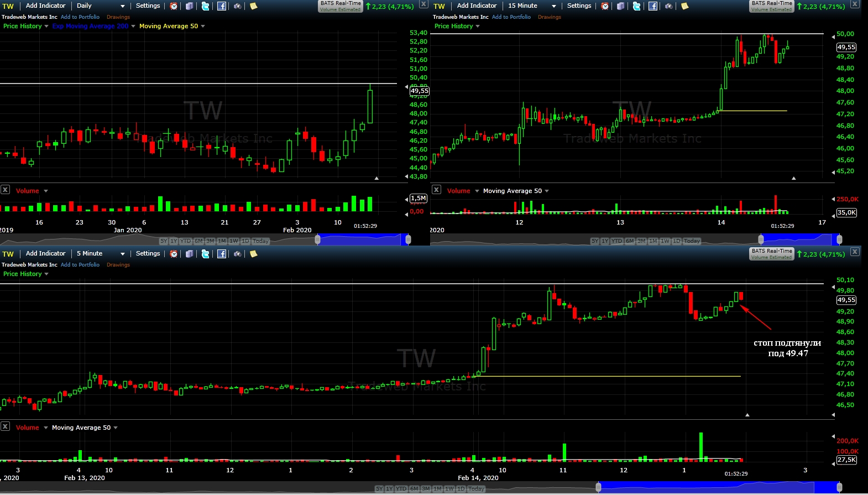Open Settings in Daily chart
Image resolution: width=868 pixels, height=495 pixels.
pyautogui.click(x=148, y=6)
